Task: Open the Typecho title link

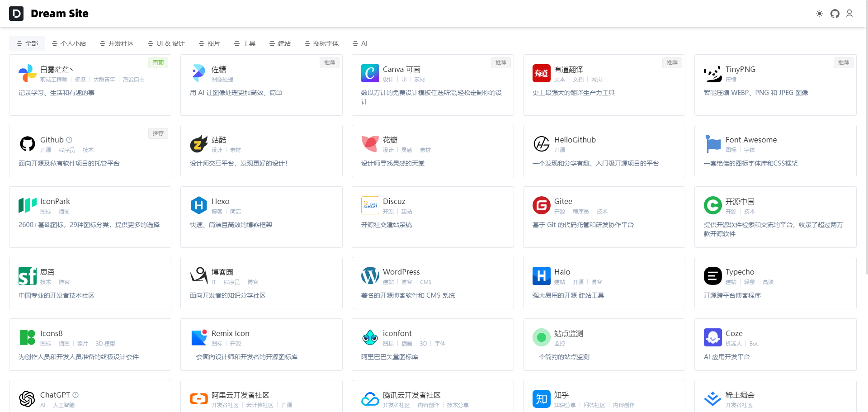Action: click(740, 272)
